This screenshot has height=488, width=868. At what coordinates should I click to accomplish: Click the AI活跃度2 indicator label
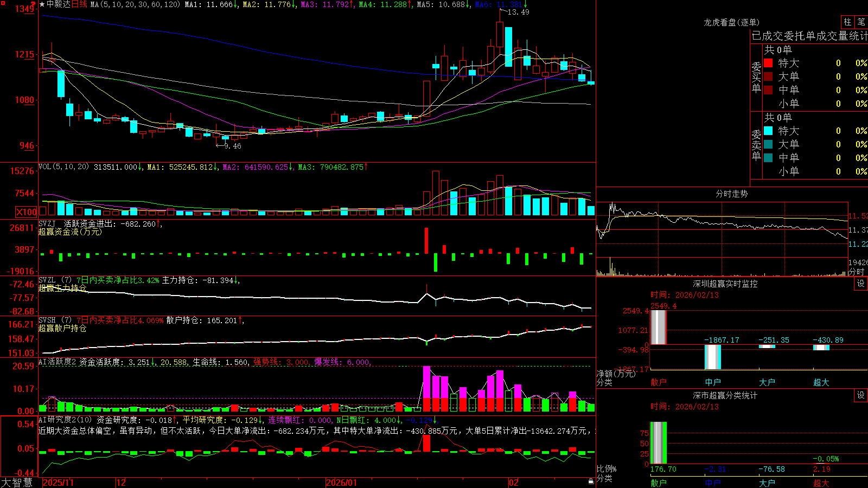pyautogui.click(x=58, y=362)
